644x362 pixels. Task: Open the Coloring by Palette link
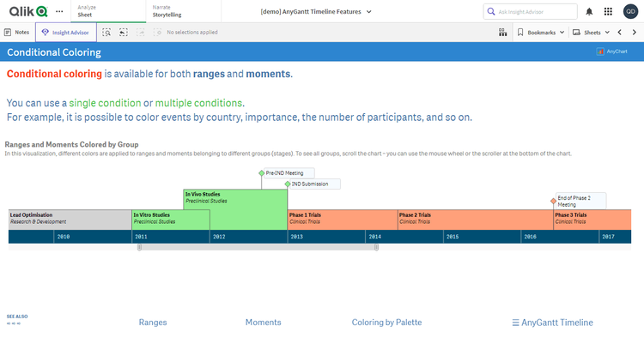tap(386, 323)
